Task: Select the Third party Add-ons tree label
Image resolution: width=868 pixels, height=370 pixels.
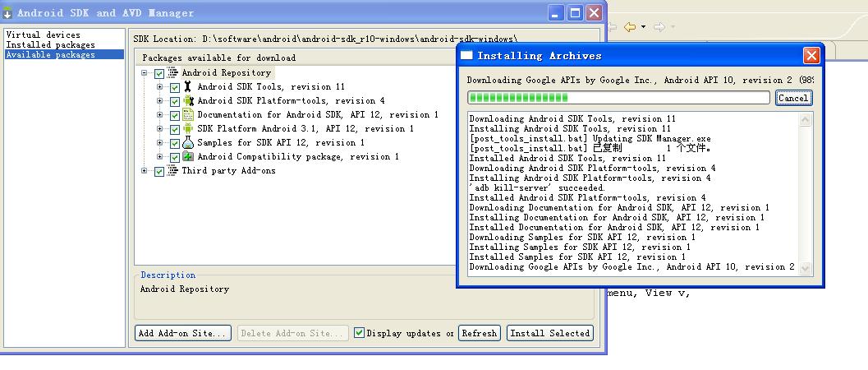Action: pos(228,170)
